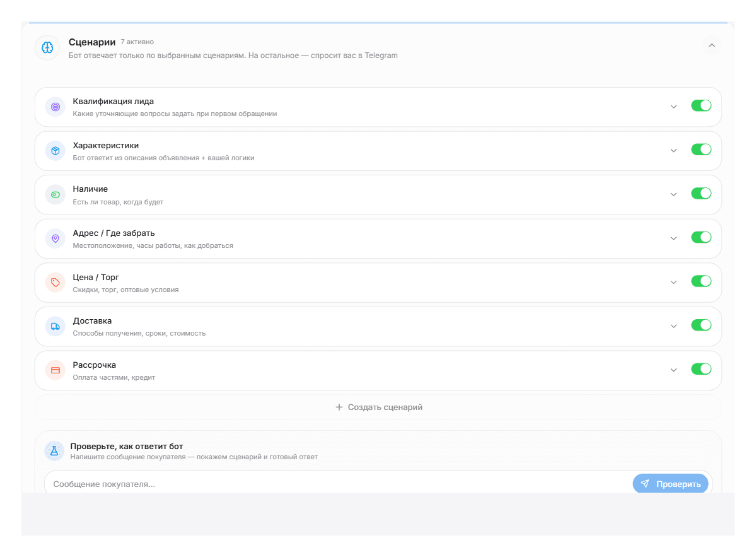This screenshot has width=756, height=557.
Task: Expand the Характеристики scenario chevron
Action: [673, 151]
